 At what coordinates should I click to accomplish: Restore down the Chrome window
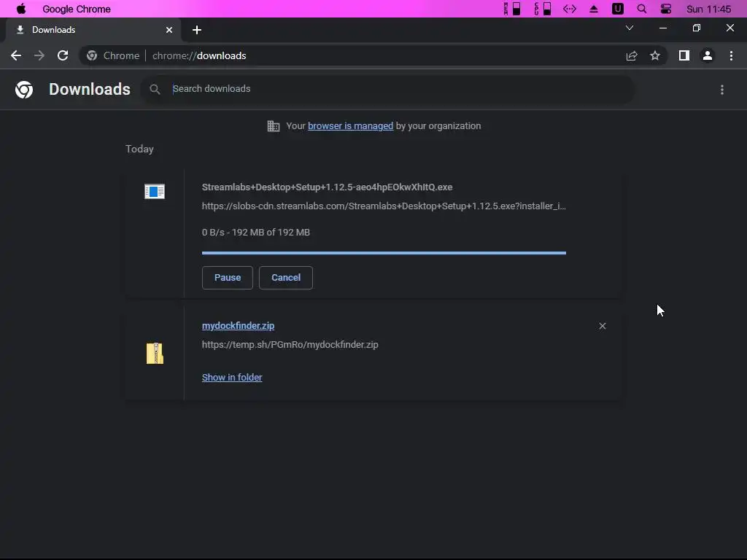[697, 28]
